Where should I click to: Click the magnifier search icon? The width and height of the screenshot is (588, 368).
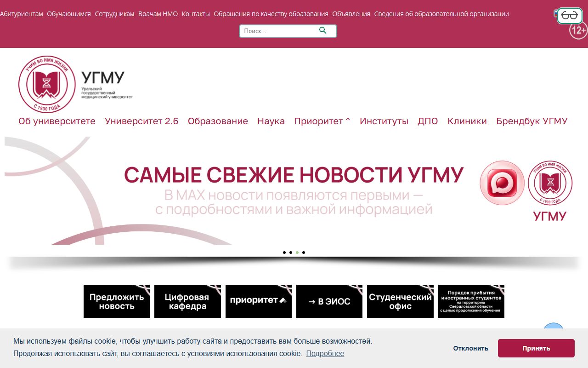pos(322,30)
